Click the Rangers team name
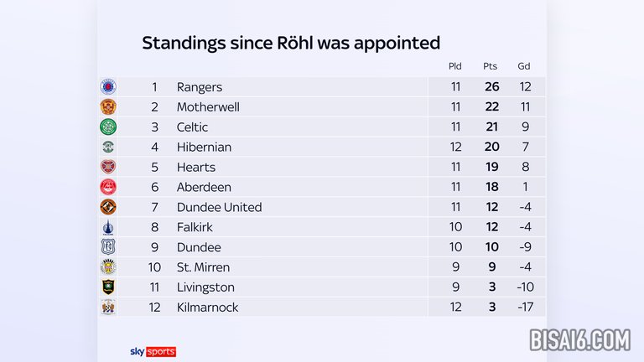The width and height of the screenshot is (644, 362). (x=200, y=87)
